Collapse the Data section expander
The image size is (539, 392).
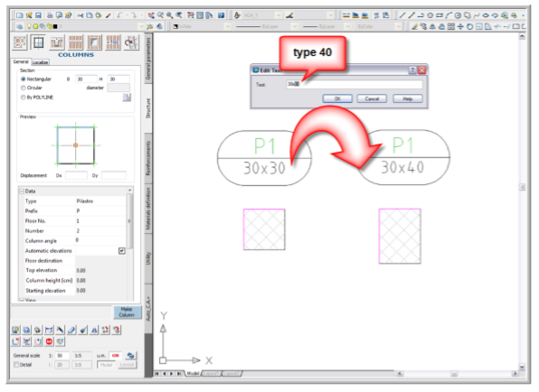click(22, 191)
